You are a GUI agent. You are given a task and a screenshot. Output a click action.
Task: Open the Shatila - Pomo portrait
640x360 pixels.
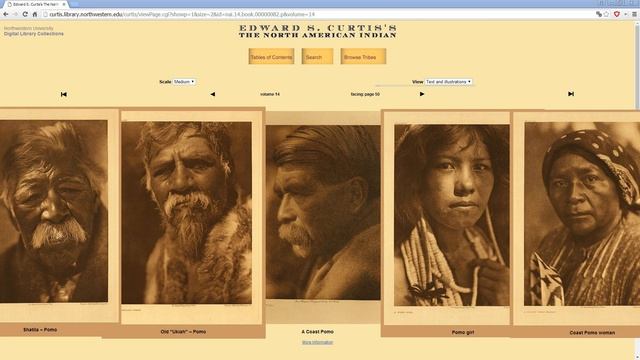click(x=54, y=211)
